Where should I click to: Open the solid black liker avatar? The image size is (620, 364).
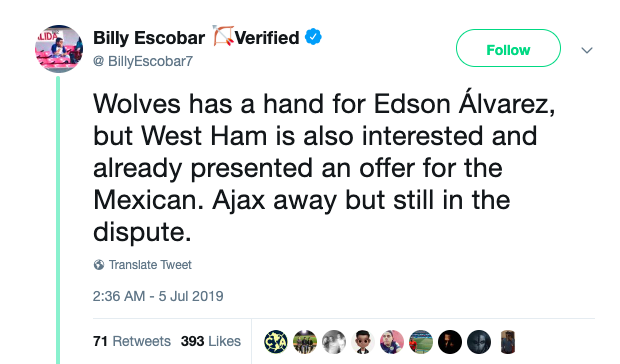click(450, 342)
